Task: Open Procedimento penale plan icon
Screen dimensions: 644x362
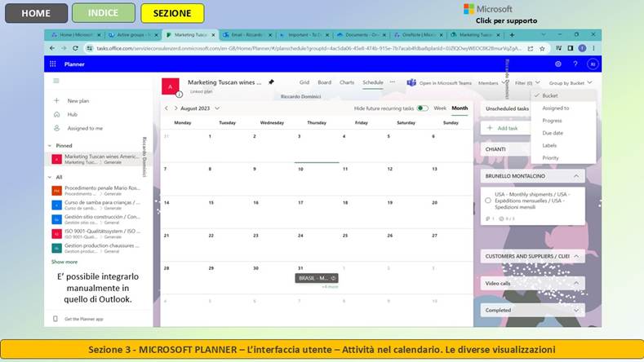Action: coord(56,191)
